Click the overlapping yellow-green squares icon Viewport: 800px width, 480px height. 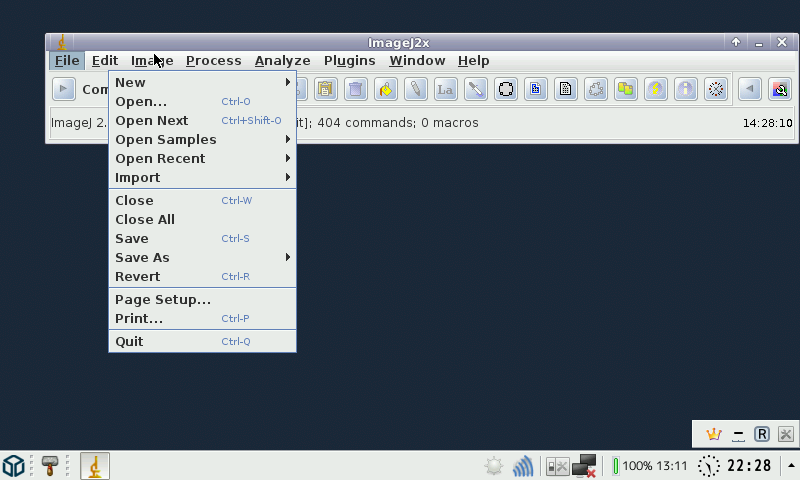[x=626, y=89]
